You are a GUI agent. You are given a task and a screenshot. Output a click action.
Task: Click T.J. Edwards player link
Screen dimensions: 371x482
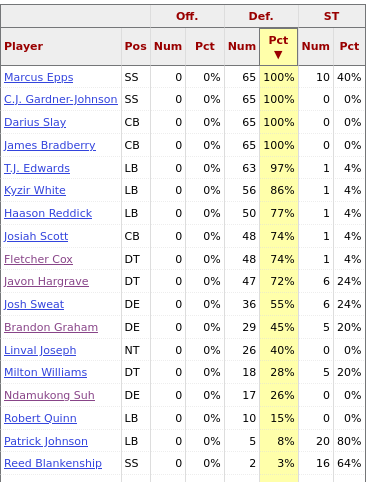[37, 168]
